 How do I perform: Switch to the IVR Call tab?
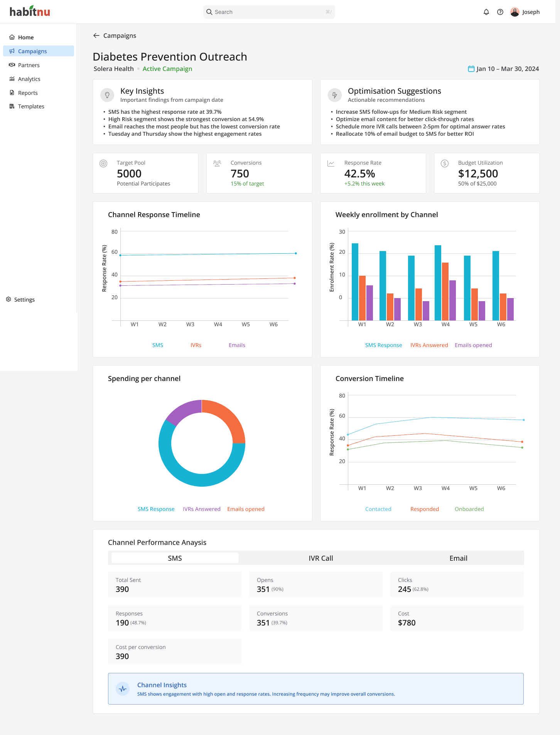(x=321, y=558)
